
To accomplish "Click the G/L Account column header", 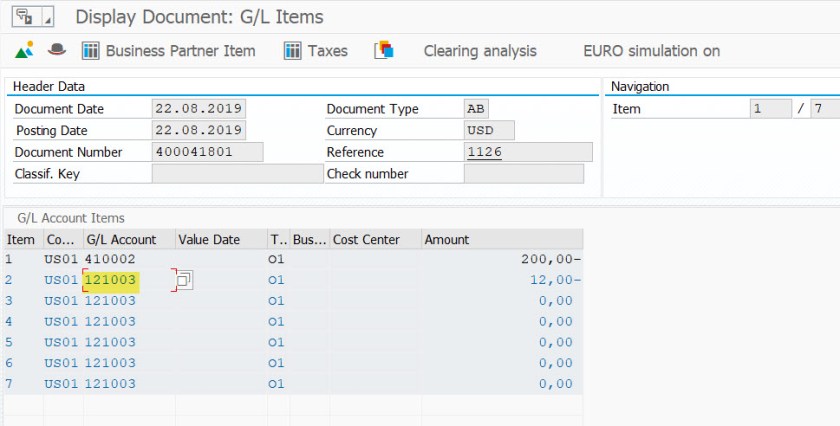I will point(121,240).
